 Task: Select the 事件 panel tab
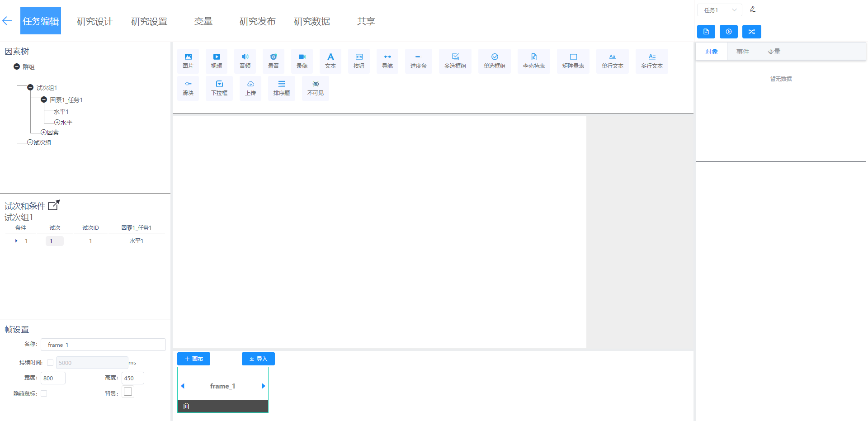[743, 52]
